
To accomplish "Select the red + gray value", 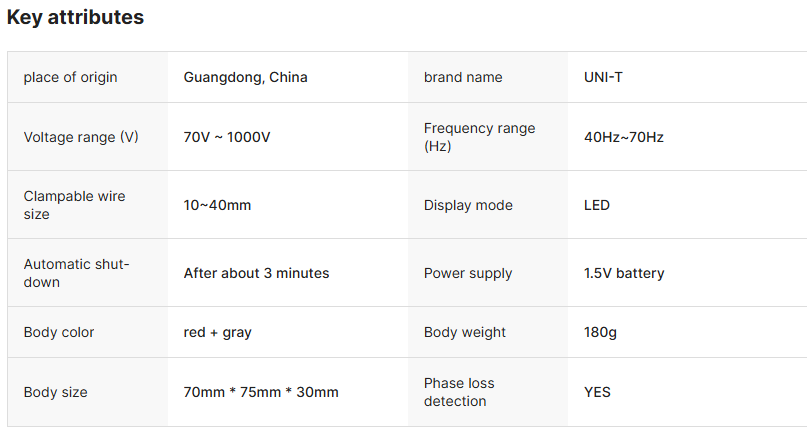I will coord(217,332).
